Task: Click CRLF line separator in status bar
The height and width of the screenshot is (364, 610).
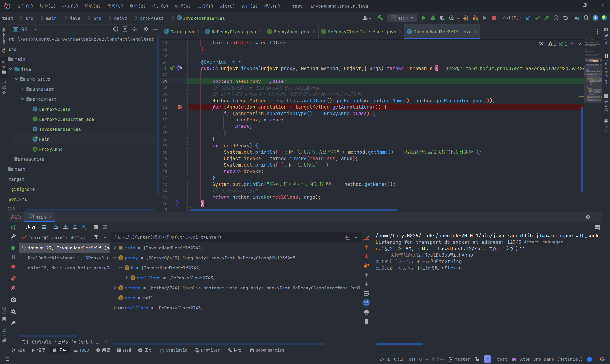Action: 399,359
